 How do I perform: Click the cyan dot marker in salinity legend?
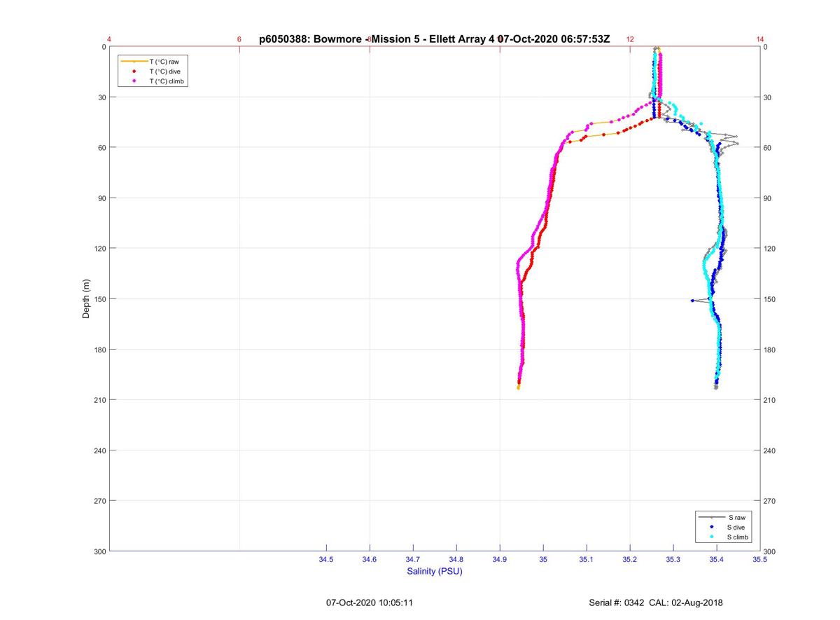click(712, 537)
